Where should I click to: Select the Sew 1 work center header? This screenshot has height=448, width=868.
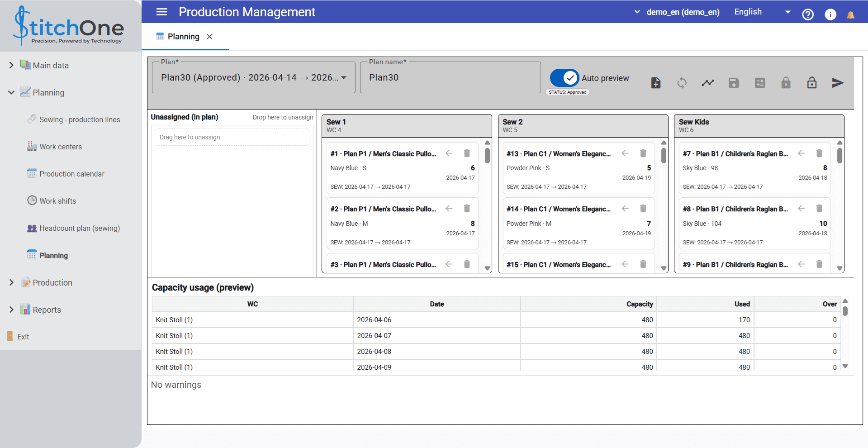[407, 126]
